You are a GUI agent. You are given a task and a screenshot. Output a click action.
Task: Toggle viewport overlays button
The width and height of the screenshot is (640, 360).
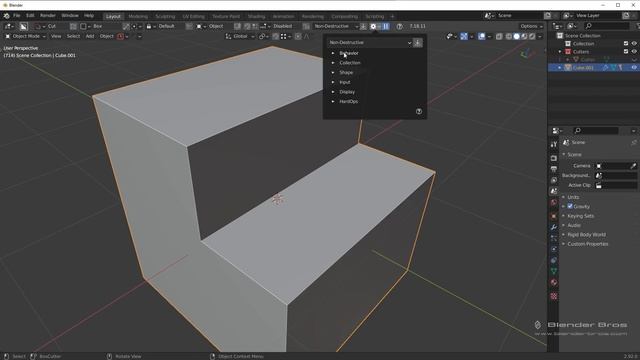482,36
